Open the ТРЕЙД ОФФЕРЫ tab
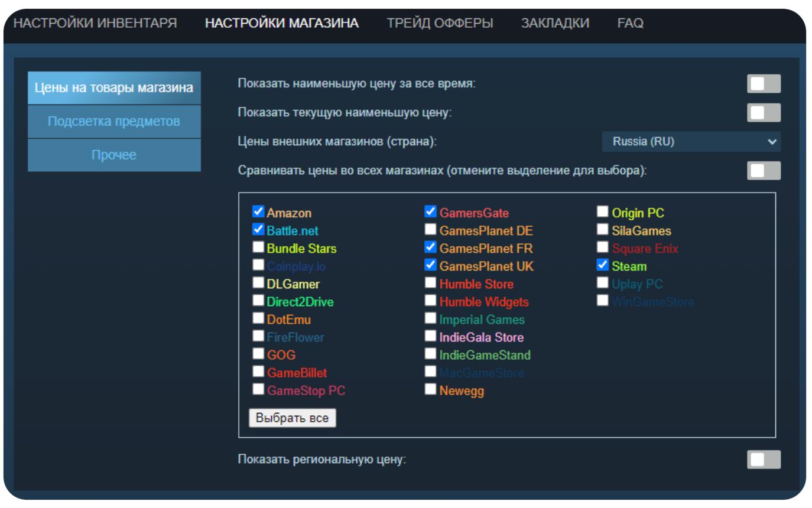The image size is (812, 508). tap(440, 23)
